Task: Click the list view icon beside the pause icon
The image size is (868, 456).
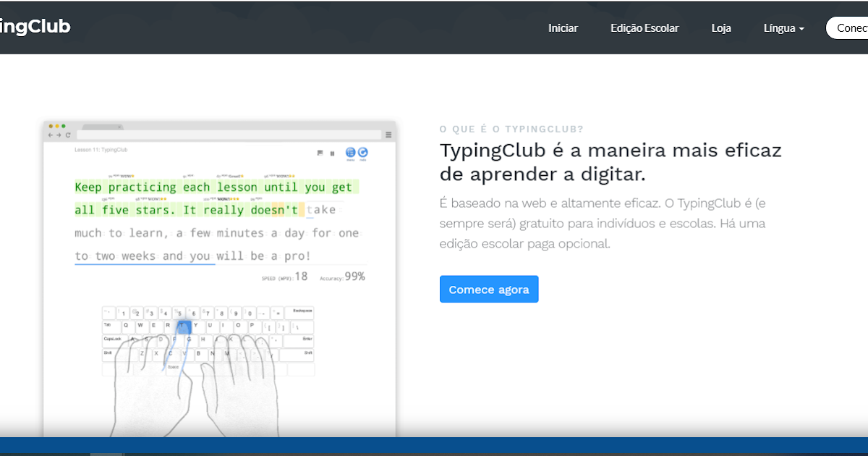Action: click(x=320, y=153)
